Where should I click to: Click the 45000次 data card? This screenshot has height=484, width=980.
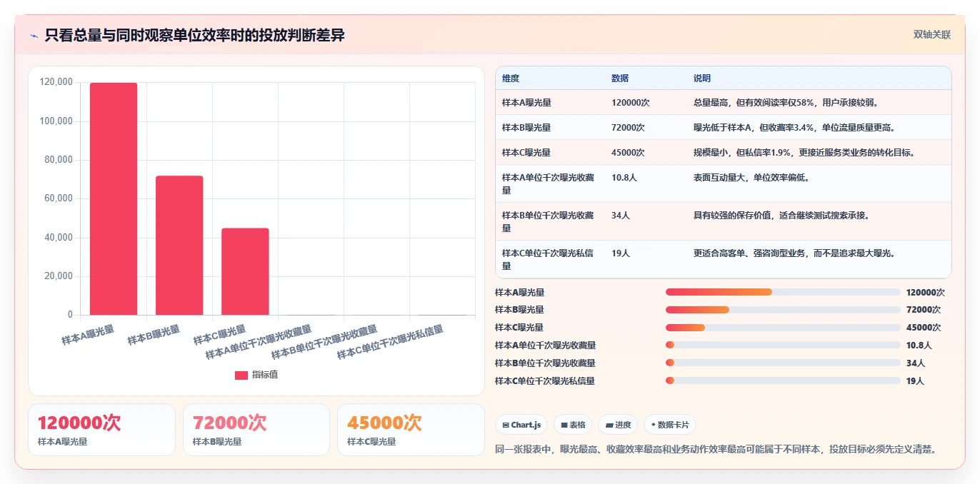411,429
